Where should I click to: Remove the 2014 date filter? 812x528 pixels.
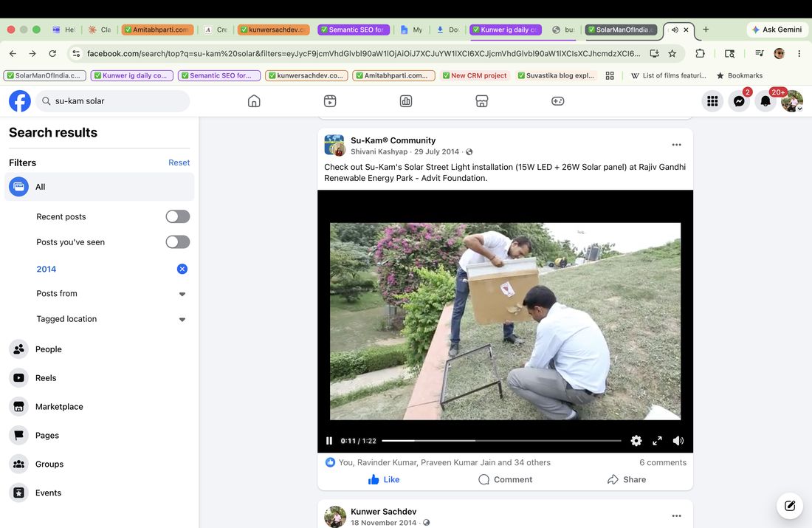click(x=182, y=269)
